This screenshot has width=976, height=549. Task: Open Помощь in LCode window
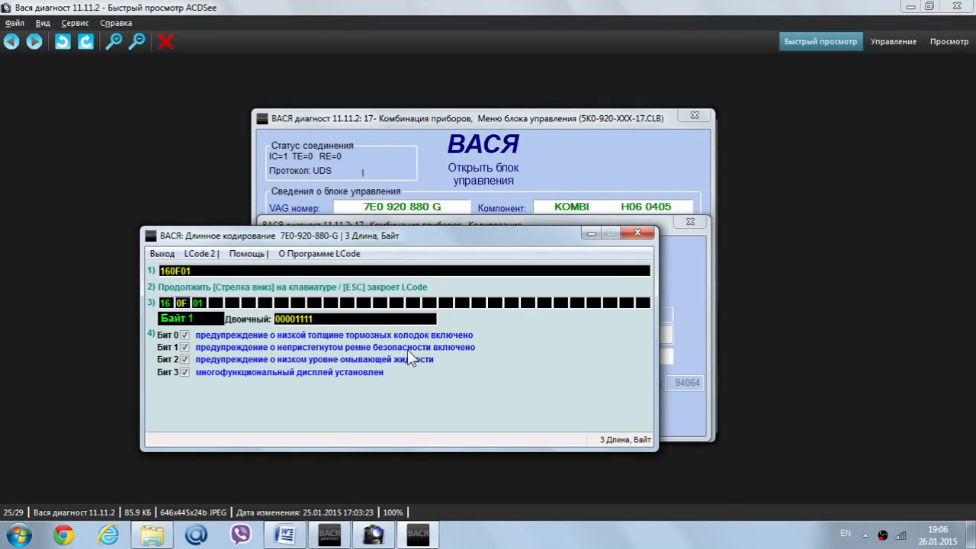click(247, 254)
